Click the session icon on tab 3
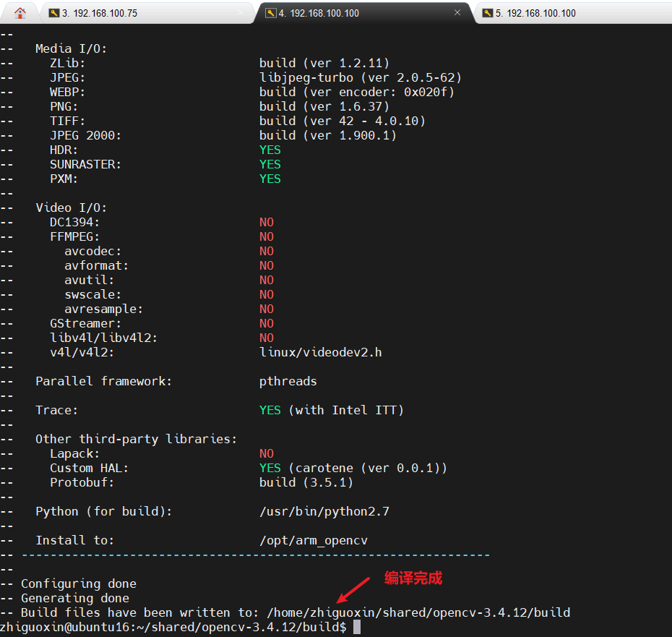This screenshot has height=637, width=672. point(53,12)
